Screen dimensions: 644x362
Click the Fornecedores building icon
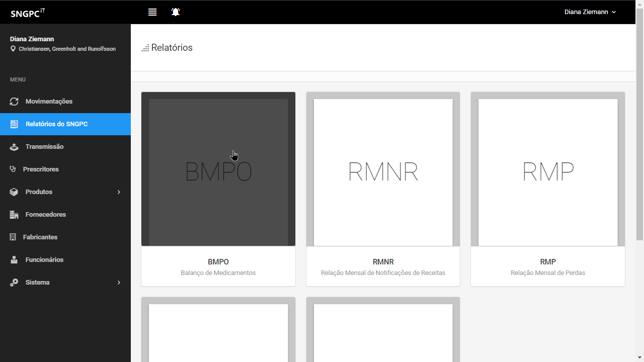point(14,215)
